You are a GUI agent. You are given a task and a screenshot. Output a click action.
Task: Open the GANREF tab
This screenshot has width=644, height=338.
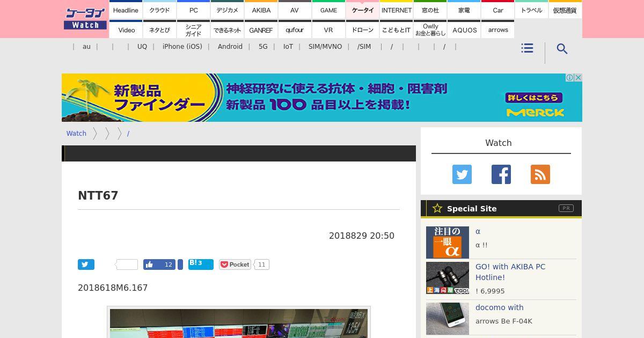tap(261, 30)
